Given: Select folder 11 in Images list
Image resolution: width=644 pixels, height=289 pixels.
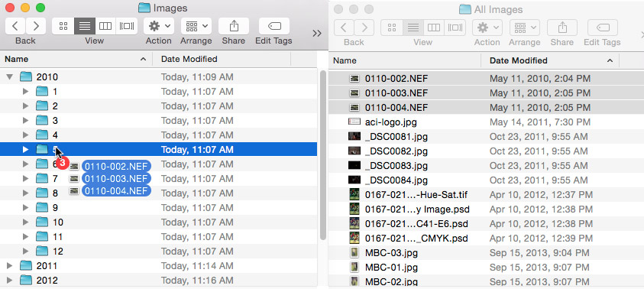Looking at the screenshot, I should [x=159, y=237].
